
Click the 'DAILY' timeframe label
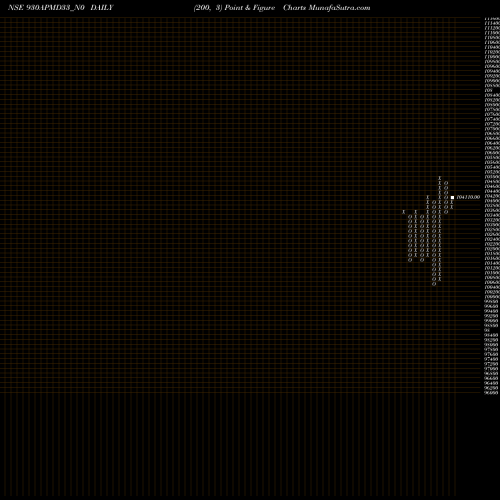(102, 8)
